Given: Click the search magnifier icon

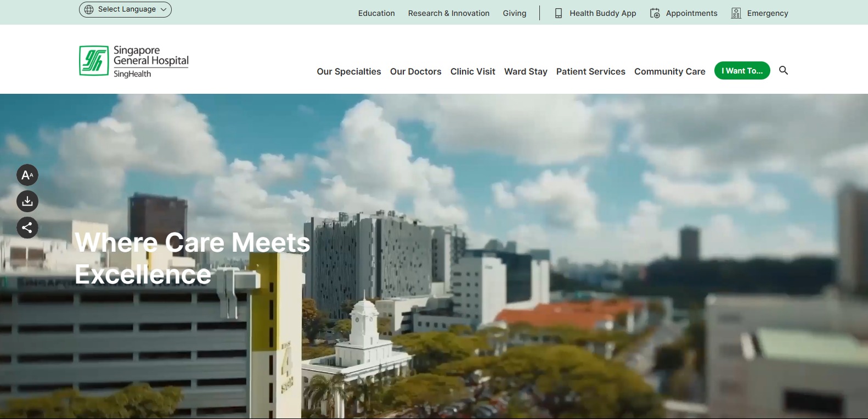Looking at the screenshot, I should [x=784, y=70].
